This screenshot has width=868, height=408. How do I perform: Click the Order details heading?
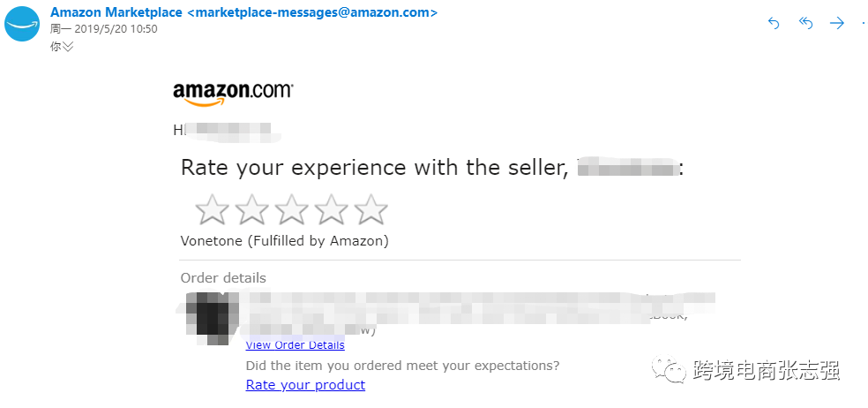pos(223,277)
